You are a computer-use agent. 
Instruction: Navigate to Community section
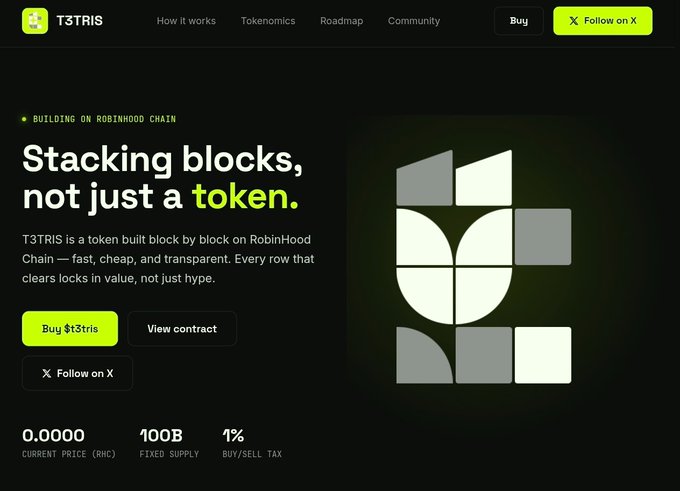[x=414, y=21]
